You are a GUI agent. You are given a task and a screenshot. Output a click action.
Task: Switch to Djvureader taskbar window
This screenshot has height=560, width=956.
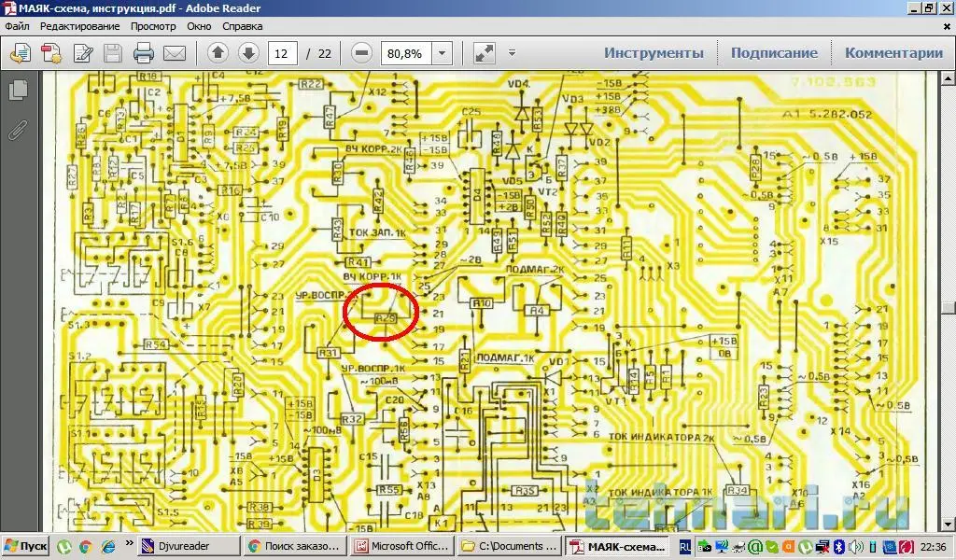coord(188,546)
